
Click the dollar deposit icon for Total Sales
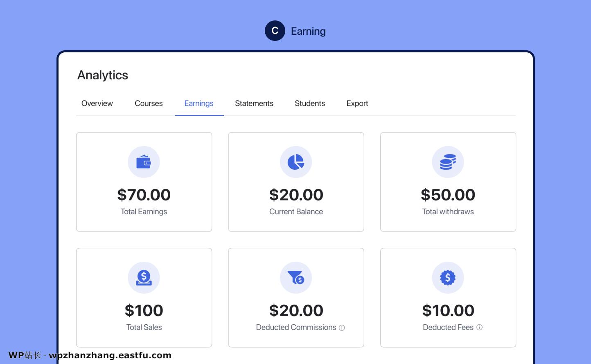(144, 278)
